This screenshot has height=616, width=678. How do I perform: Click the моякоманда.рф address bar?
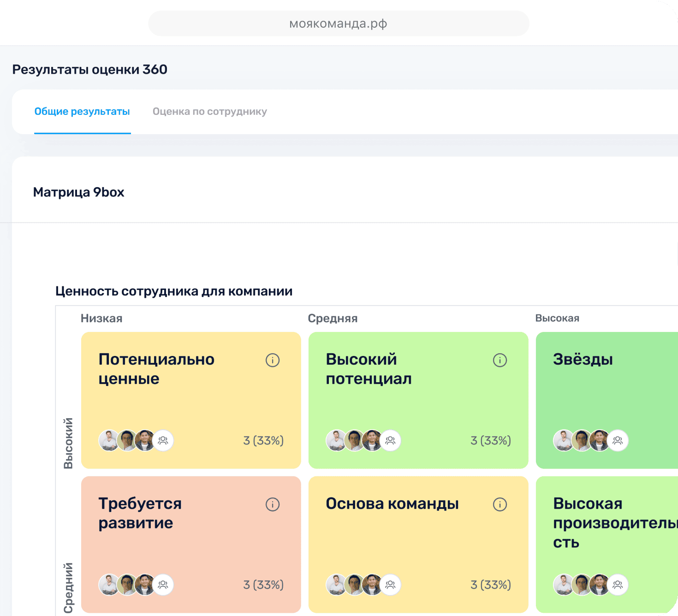tap(339, 24)
